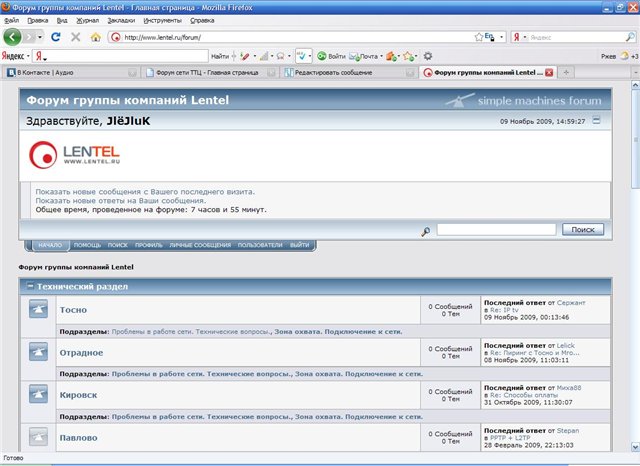Image resolution: width=640 pixels, height=466 pixels.
Task: Go to the Home page icon
Action: point(96,37)
